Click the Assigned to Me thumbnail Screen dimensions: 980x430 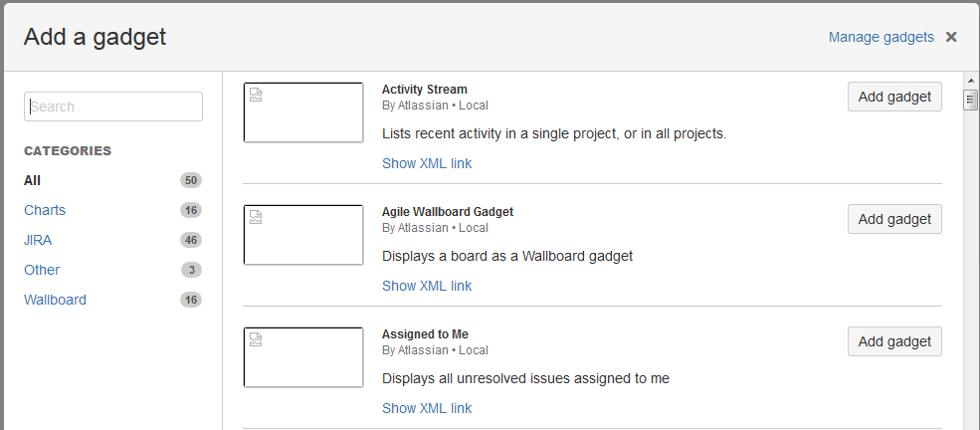[303, 357]
